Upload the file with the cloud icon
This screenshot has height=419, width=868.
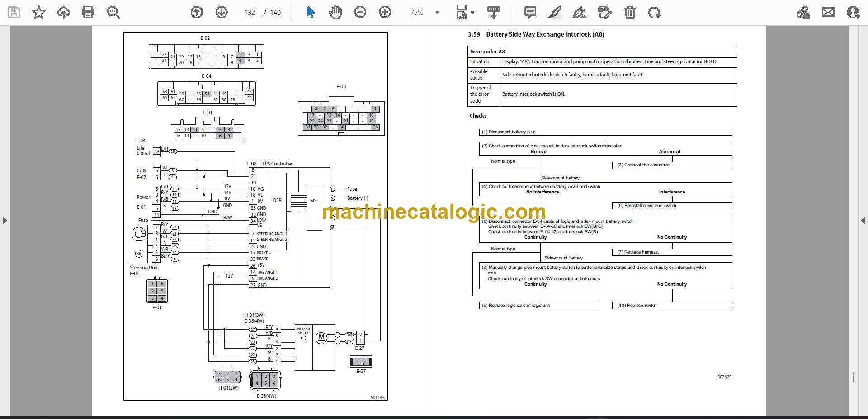pyautogui.click(x=63, y=12)
